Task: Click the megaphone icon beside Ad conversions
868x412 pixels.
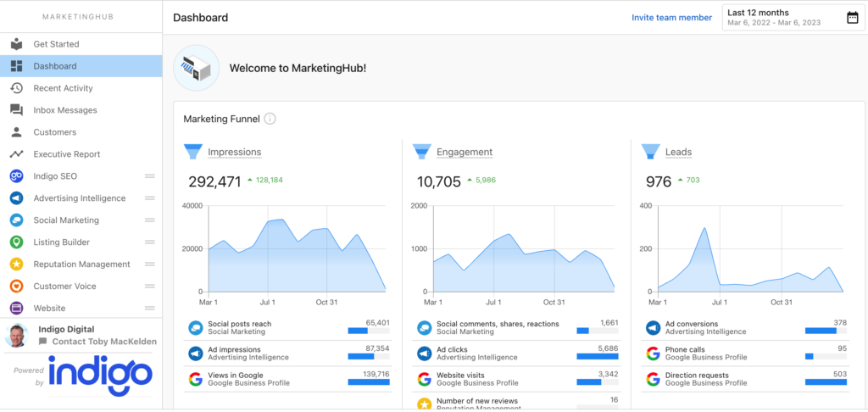Action: tap(654, 328)
